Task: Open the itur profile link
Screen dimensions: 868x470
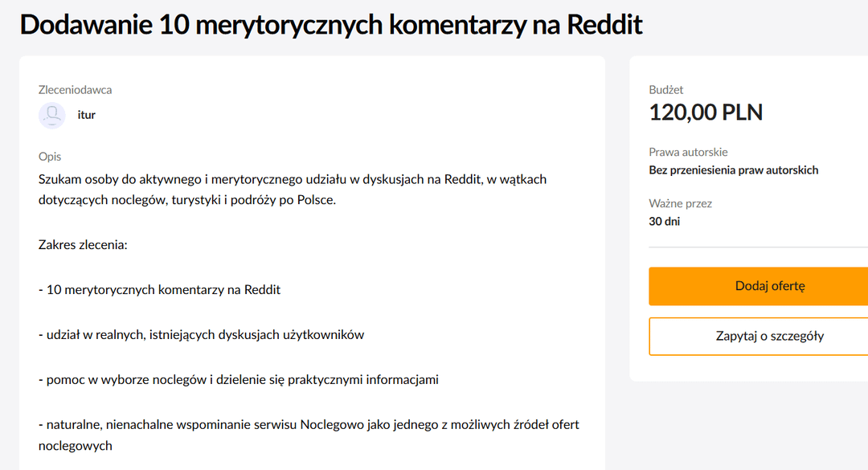Action: click(85, 114)
